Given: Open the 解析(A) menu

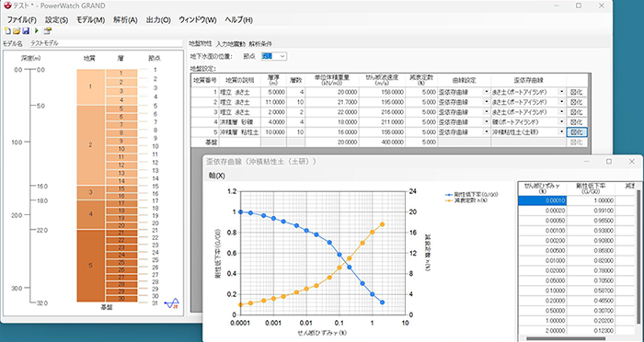Looking at the screenshot, I should [125, 19].
